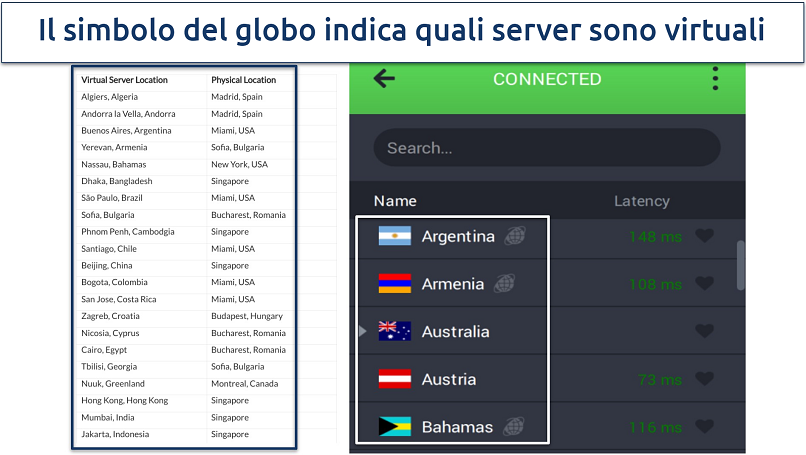Select the Australia server entry
The image size is (806, 455).
(x=456, y=331)
